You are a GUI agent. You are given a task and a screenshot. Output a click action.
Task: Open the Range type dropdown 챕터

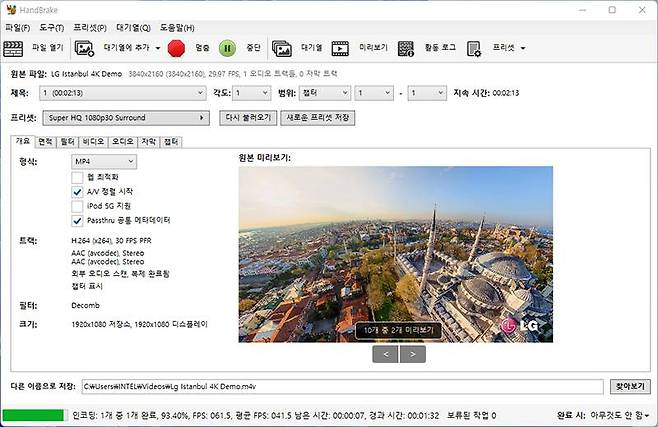point(325,93)
